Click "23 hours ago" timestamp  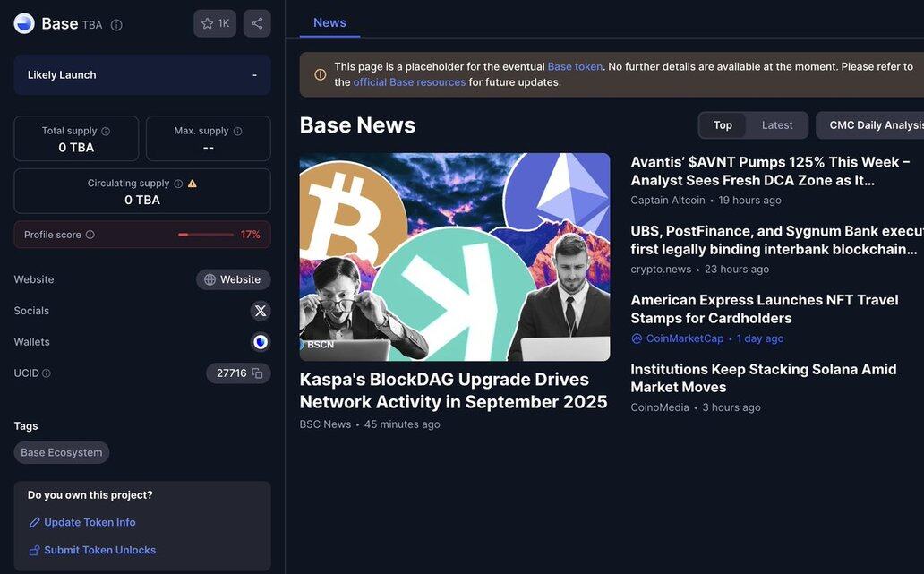click(x=737, y=269)
